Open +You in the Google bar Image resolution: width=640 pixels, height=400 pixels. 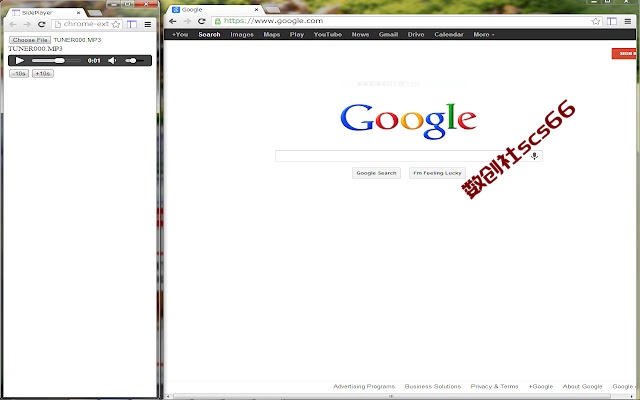[x=180, y=35]
